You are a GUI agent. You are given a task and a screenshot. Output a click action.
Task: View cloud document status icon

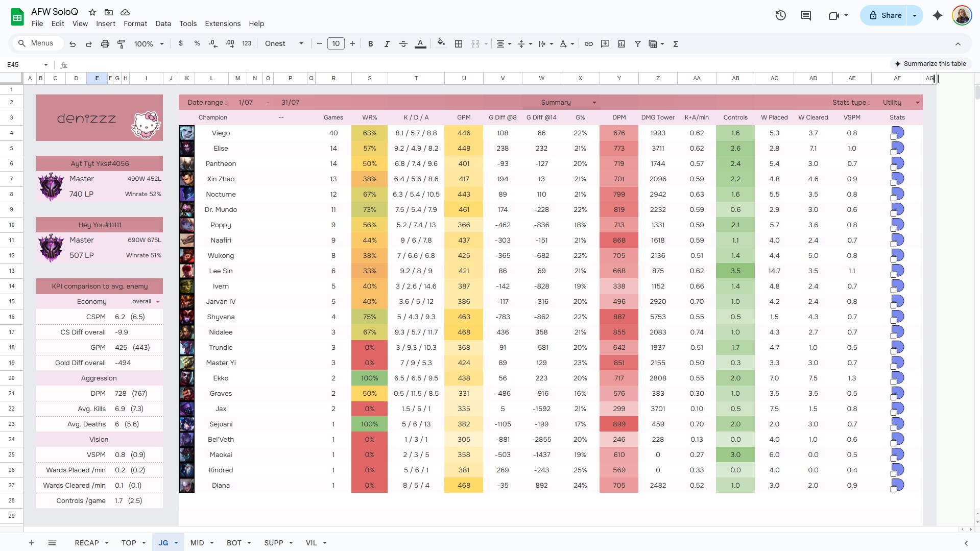point(125,12)
